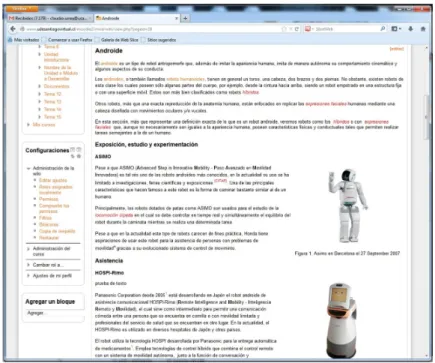
Task: Open the Comenzar a usar Firefox bookmark
Action: pos(67,40)
